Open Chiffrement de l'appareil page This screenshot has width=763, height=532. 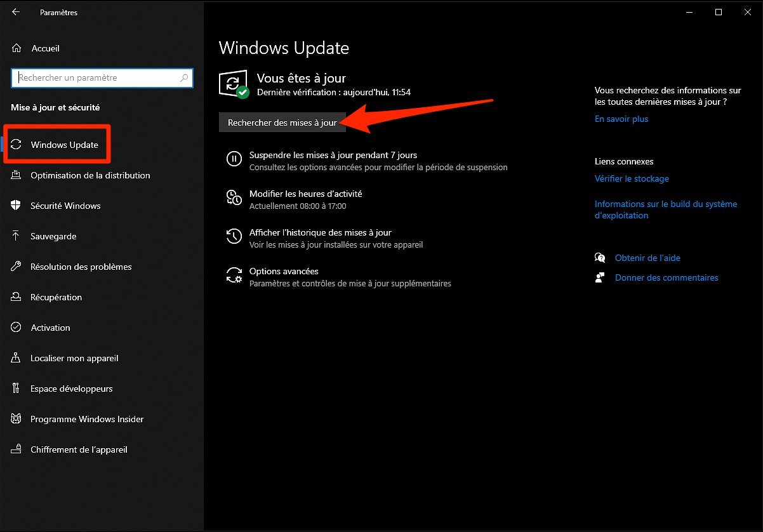pos(79,449)
